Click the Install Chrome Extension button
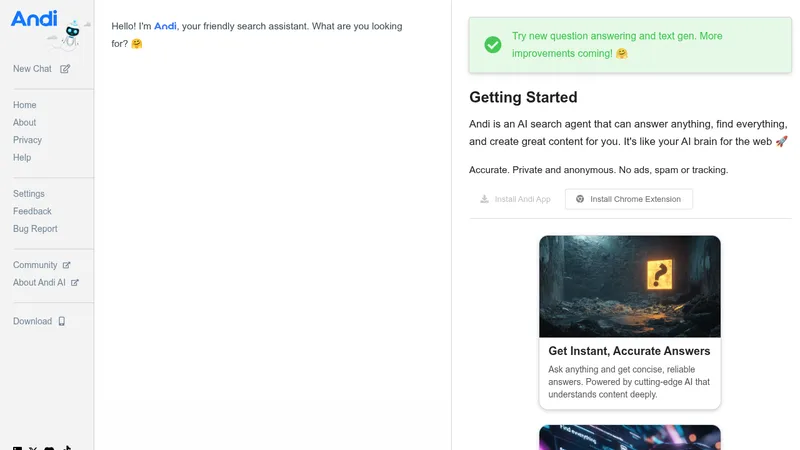This screenshot has height=450, width=800. tap(629, 199)
